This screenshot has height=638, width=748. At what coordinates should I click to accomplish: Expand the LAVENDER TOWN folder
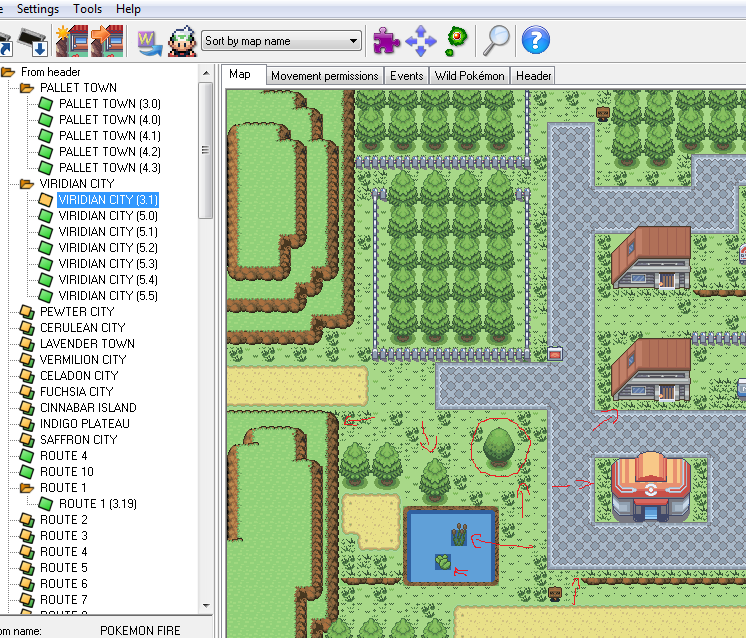point(27,344)
